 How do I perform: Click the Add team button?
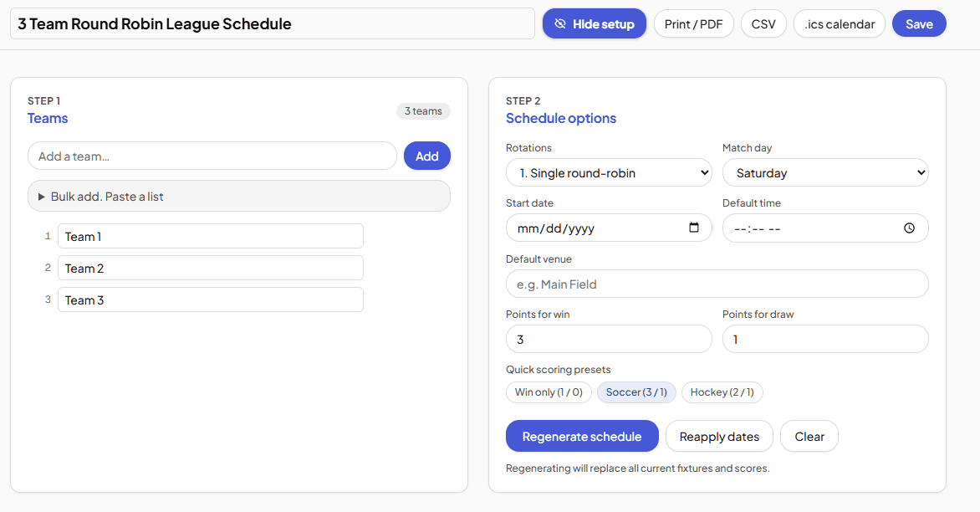pyautogui.click(x=427, y=156)
